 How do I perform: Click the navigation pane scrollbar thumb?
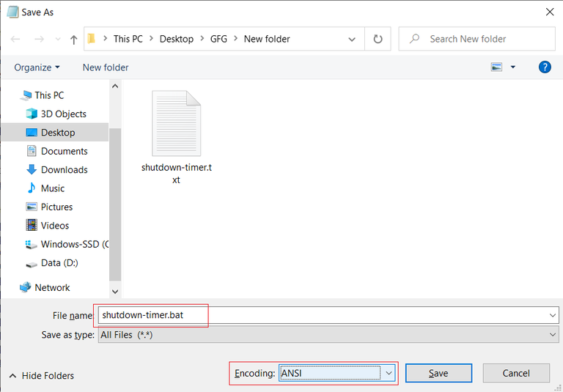(x=115, y=204)
